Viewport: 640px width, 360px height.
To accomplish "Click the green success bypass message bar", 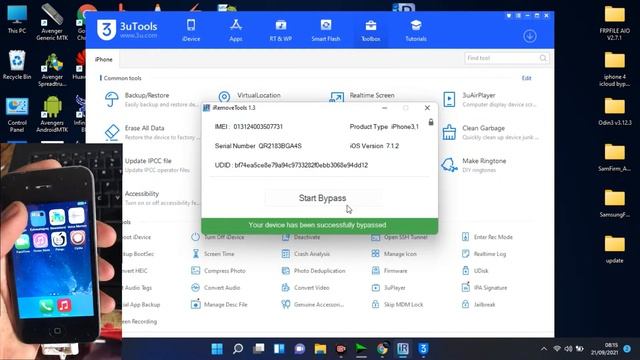I will 320,226.
